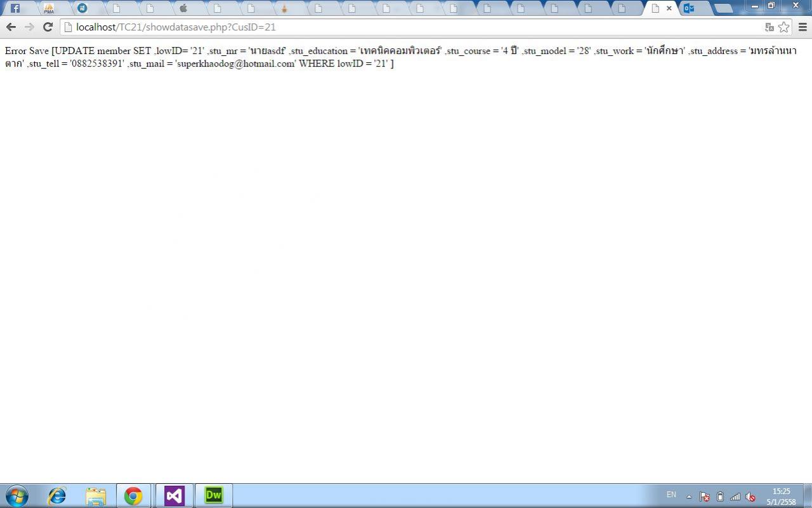Screen dimensions: 812x508
Task: Click the 'stu_address' field name text
Action: tap(714, 51)
